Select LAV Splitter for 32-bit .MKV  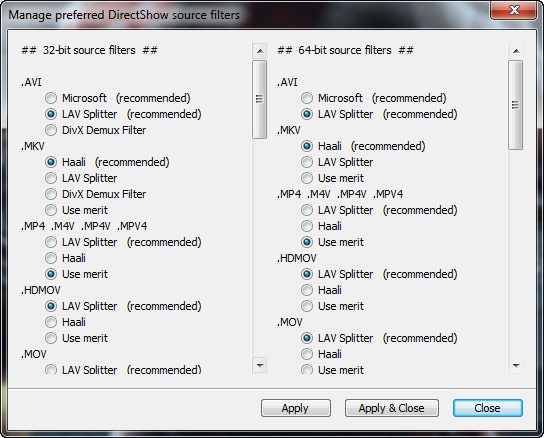click(51, 178)
